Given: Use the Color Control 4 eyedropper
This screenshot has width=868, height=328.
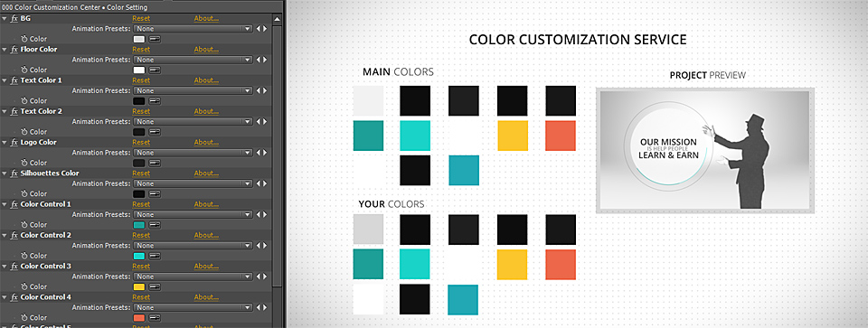Looking at the screenshot, I should (155, 318).
